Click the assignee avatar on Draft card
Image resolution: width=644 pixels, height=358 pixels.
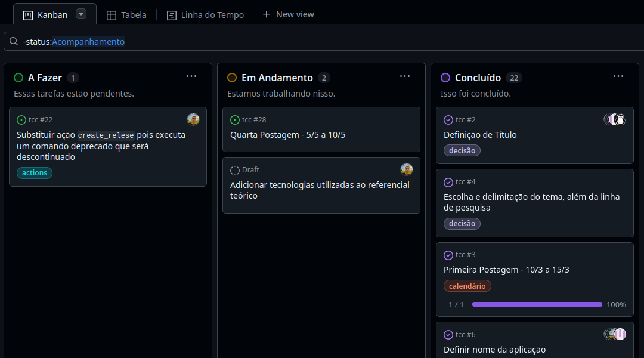pyautogui.click(x=406, y=169)
